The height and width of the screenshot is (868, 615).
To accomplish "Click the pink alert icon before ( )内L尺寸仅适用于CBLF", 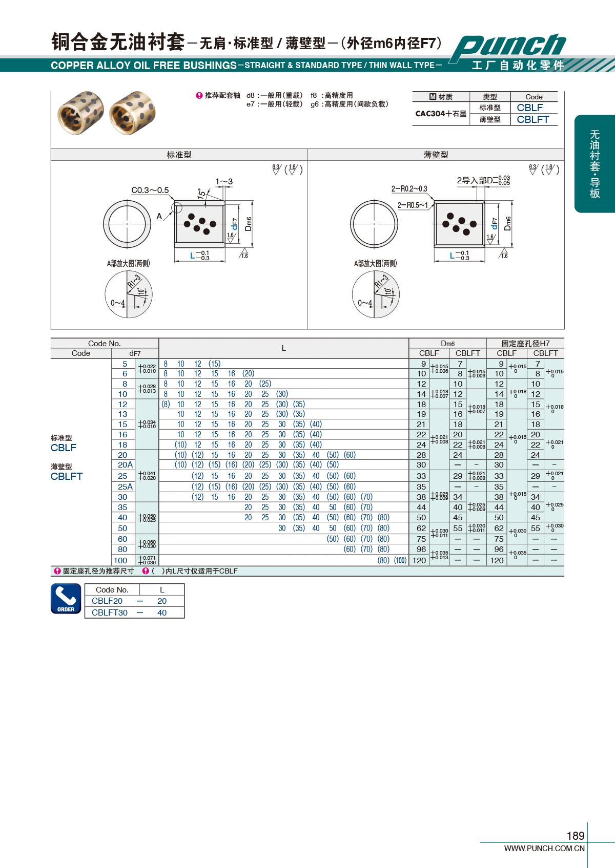I will click(x=146, y=571).
